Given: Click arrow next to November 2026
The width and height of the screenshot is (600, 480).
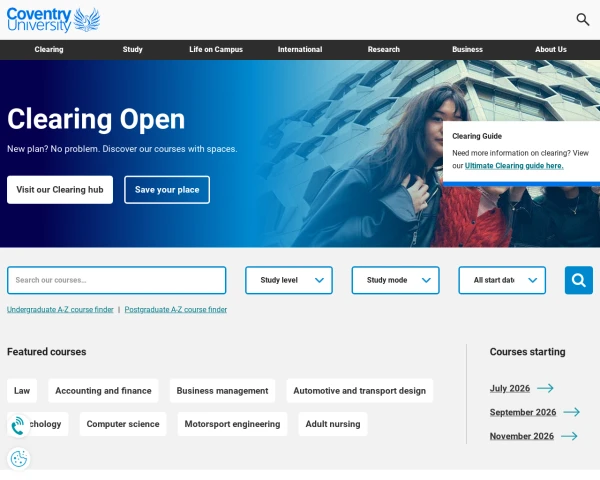Looking at the screenshot, I should (569, 436).
